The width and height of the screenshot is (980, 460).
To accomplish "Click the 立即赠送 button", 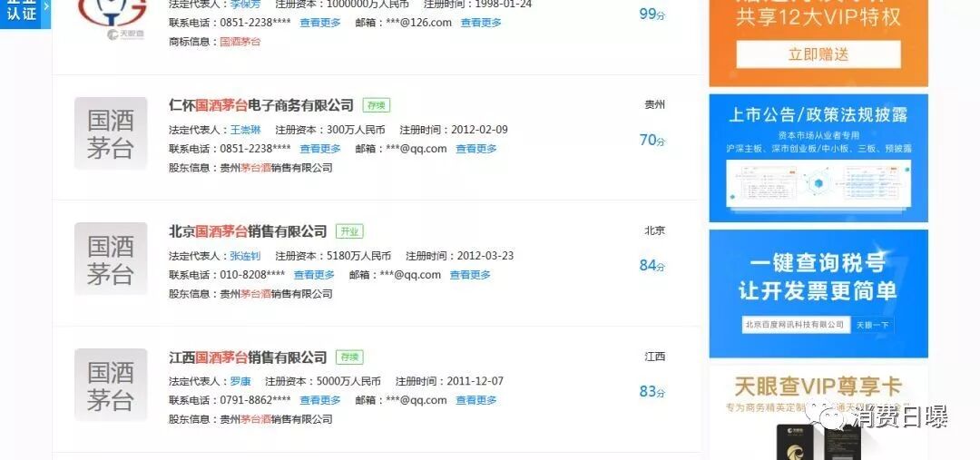I will (x=818, y=54).
